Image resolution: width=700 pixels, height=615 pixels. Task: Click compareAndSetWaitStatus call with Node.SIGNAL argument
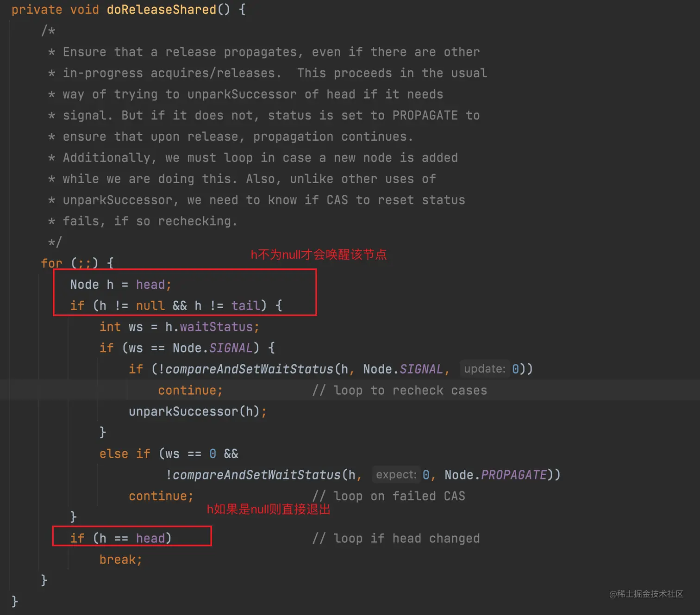click(x=249, y=369)
